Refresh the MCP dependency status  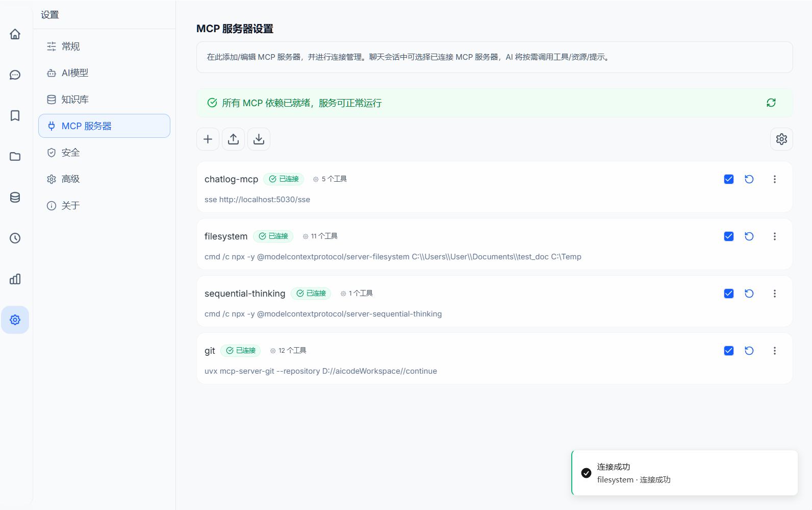click(x=771, y=103)
